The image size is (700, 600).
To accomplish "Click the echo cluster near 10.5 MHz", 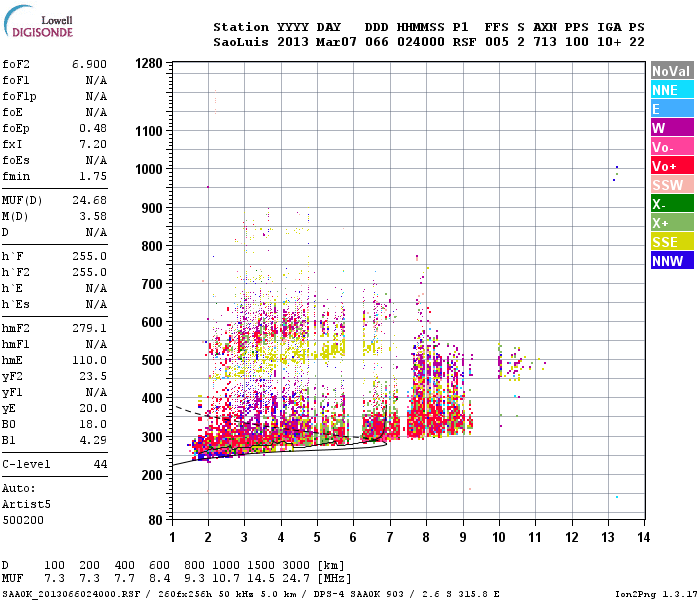I will [515, 362].
